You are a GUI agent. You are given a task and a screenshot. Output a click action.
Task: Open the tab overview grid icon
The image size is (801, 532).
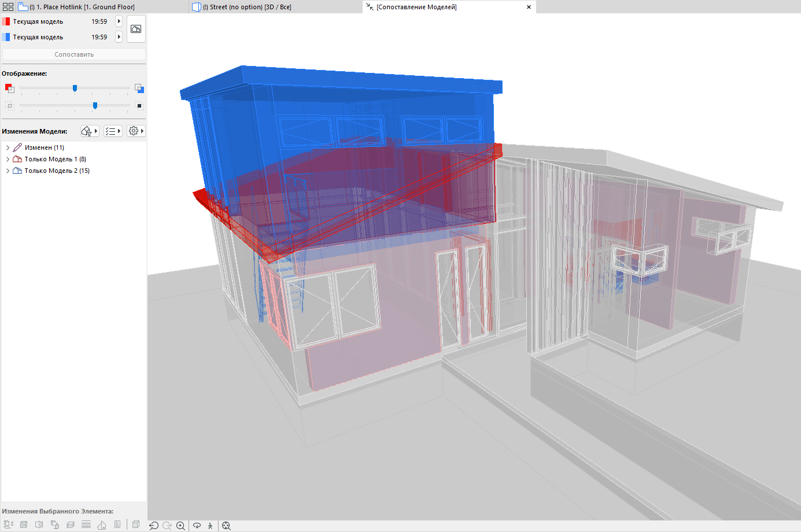click(x=8, y=7)
